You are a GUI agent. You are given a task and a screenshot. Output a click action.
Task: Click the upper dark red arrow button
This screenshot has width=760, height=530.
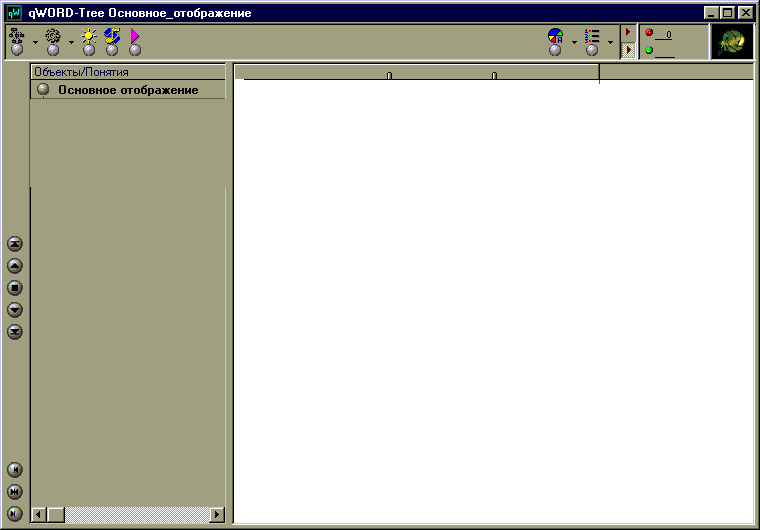pyautogui.click(x=628, y=32)
